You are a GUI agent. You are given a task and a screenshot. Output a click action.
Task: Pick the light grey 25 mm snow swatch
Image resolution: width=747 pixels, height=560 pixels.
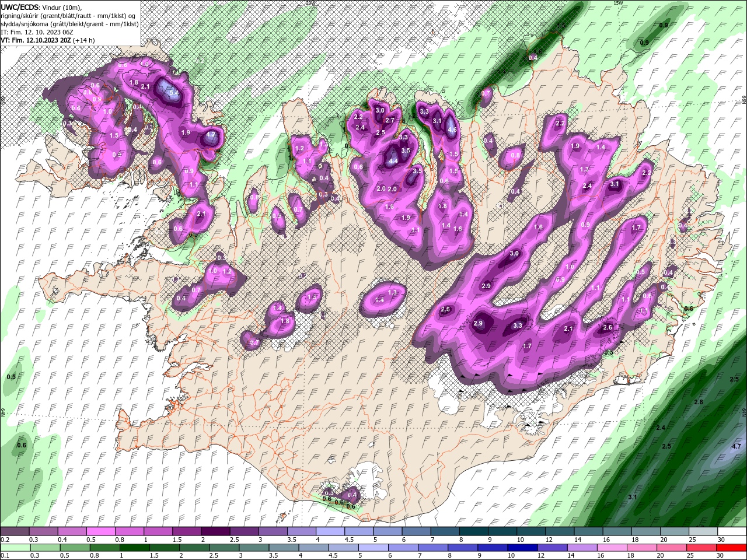point(704,531)
